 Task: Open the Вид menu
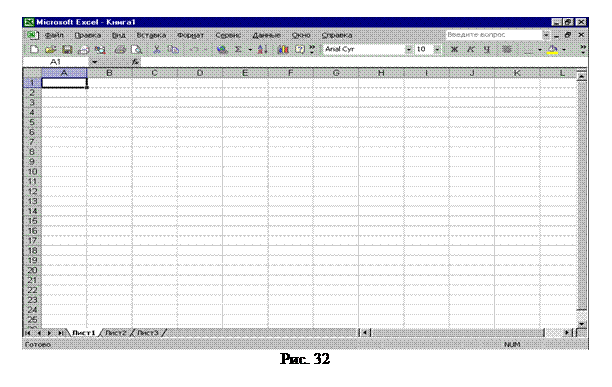(119, 35)
